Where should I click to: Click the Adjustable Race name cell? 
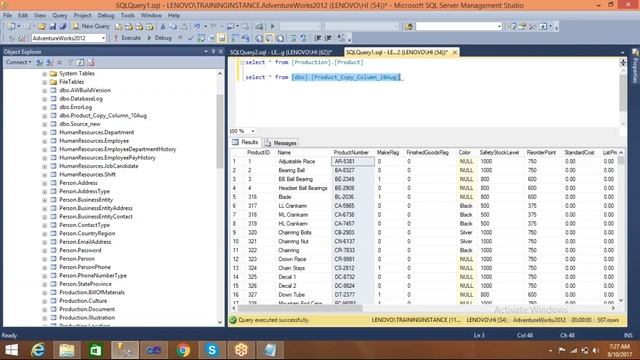click(x=303, y=161)
